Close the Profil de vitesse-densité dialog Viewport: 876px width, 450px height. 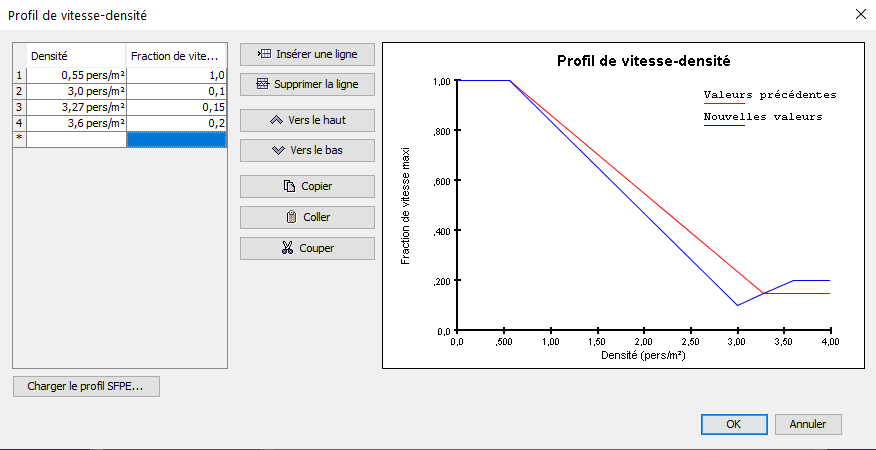(860, 14)
